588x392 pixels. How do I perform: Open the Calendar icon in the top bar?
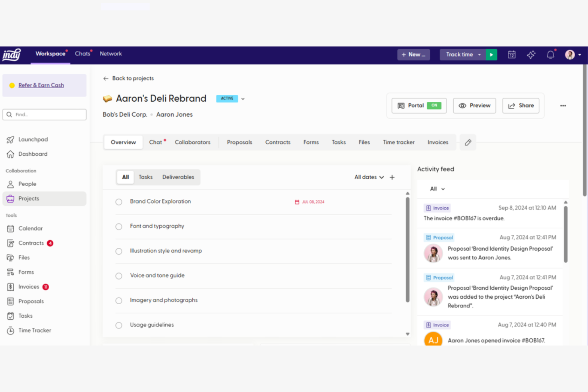coord(512,55)
